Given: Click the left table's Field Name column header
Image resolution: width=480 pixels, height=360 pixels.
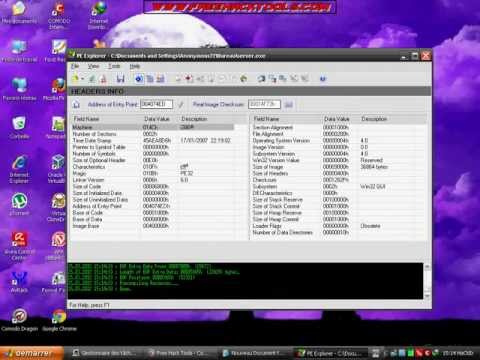Looking at the screenshot, I should coord(107,119).
